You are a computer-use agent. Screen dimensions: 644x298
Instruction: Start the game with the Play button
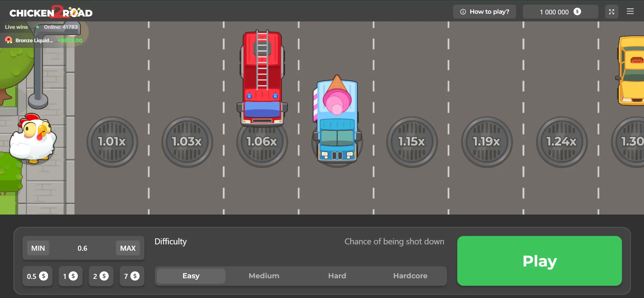click(540, 261)
